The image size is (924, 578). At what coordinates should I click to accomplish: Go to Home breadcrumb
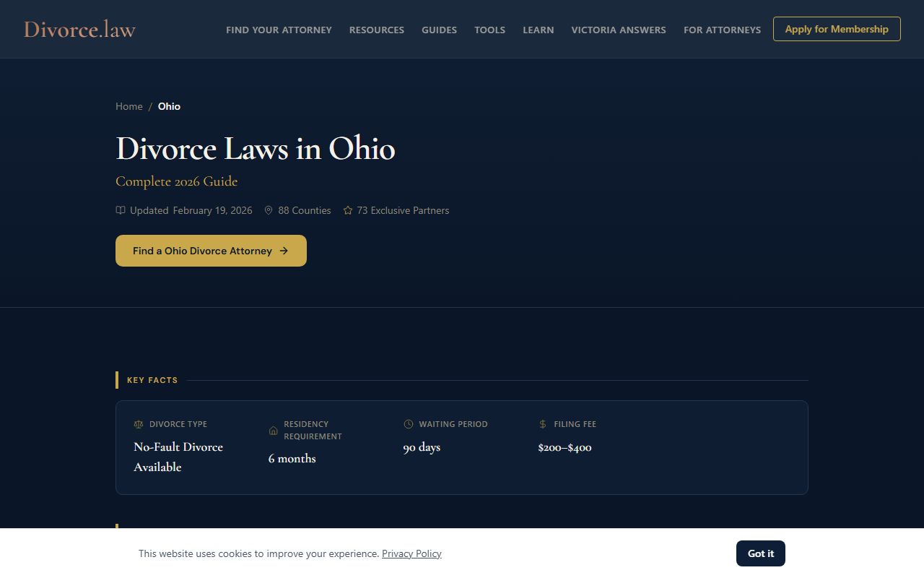(129, 106)
